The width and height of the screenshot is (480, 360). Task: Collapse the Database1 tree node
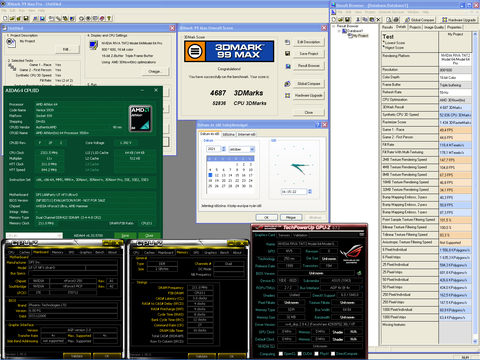click(339, 31)
